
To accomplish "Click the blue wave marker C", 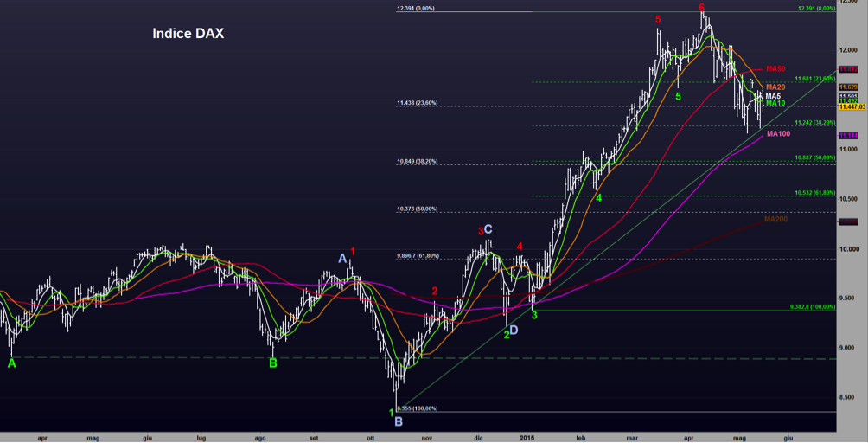I will click(x=488, y=229).
